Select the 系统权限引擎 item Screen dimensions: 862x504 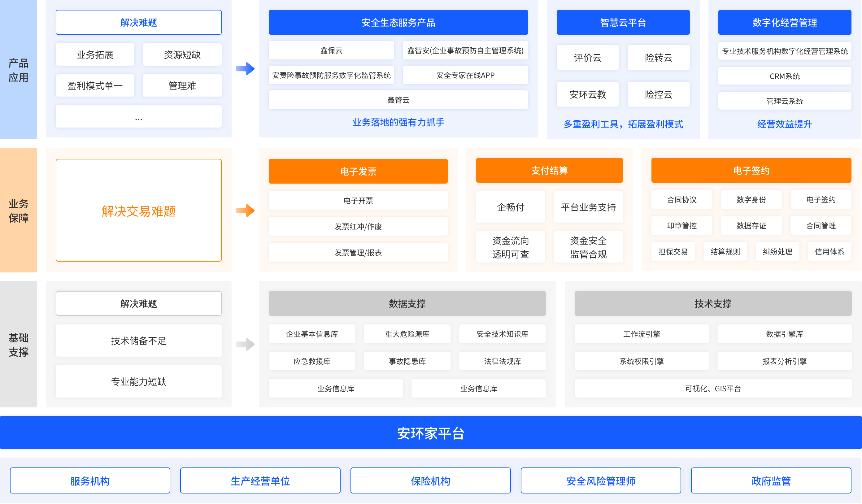[x=641, y=361]
